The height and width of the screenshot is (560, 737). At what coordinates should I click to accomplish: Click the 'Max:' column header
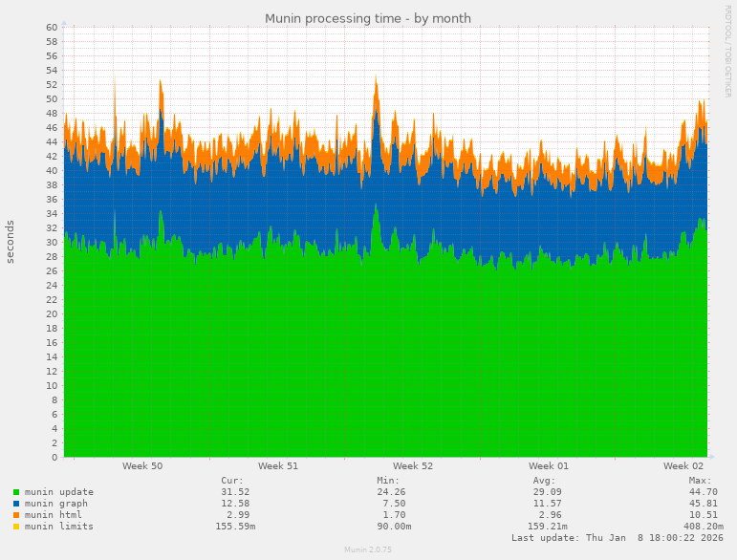[x=700, y=481]
